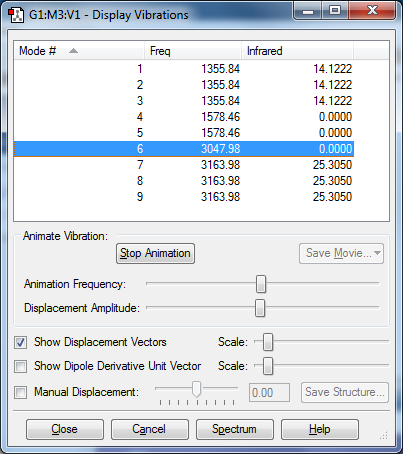Adjust the Animation Frequency slider handle
This screenshot has width=403, height=454.
[x=261, y=284]
